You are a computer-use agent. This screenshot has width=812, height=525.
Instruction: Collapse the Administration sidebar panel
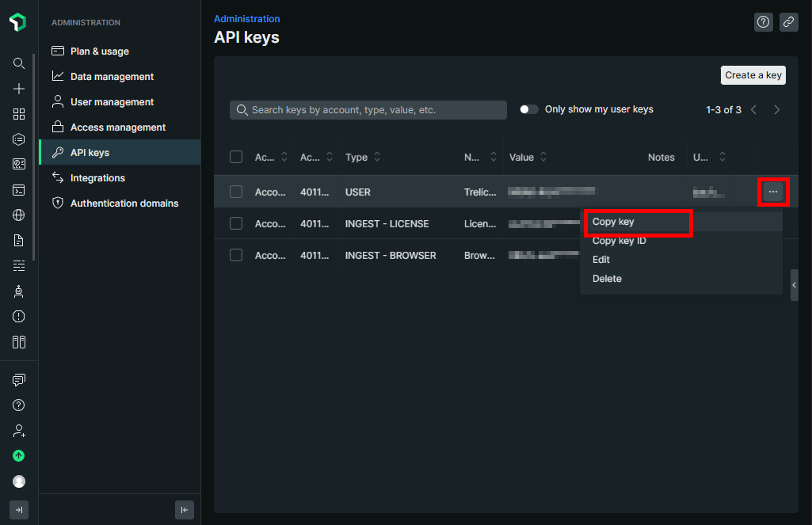point(185,510)
